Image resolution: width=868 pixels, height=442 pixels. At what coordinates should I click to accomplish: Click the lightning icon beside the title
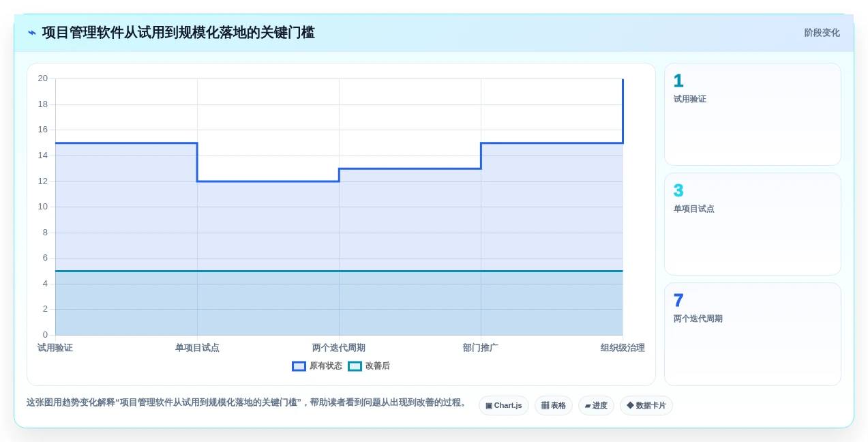coord(32,33)
